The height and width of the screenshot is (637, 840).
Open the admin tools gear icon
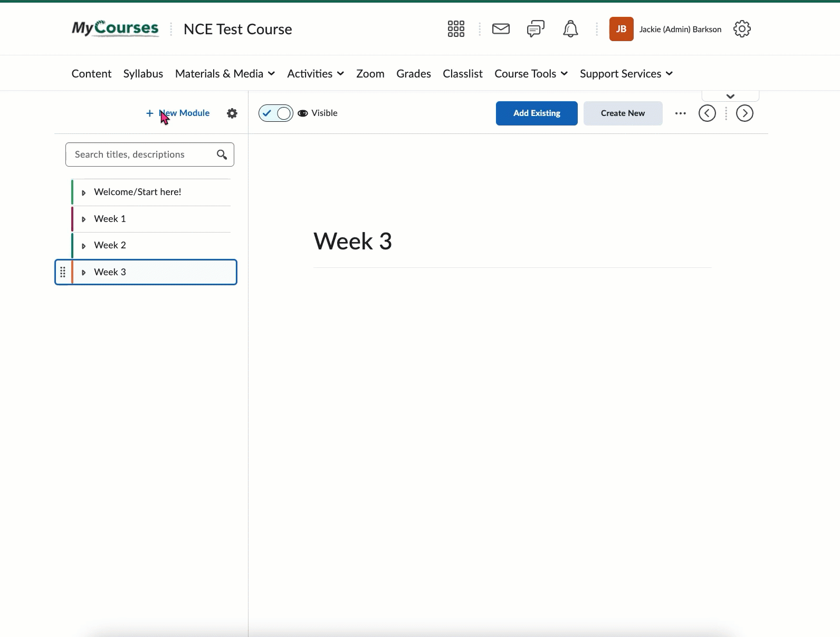click(742, 29)
